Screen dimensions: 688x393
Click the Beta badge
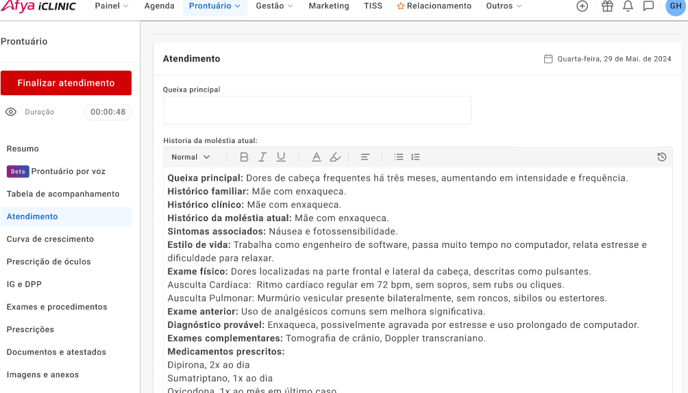coord(18,171)
